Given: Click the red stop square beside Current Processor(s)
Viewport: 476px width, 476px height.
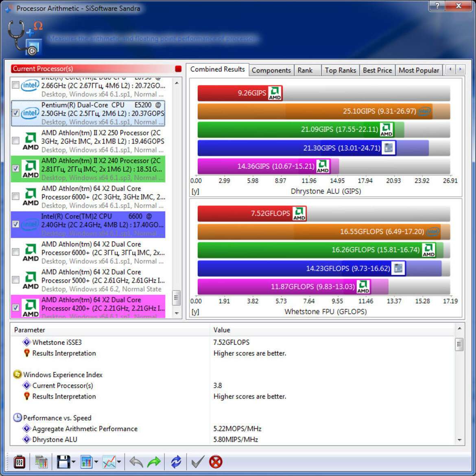Looking at the screenshot, I should pyautogui.click(x=178, y=69).
